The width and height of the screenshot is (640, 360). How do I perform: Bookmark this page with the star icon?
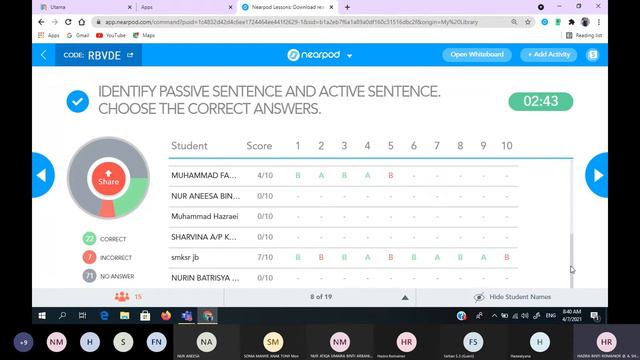pyautogui.click(x=528, y=22)
